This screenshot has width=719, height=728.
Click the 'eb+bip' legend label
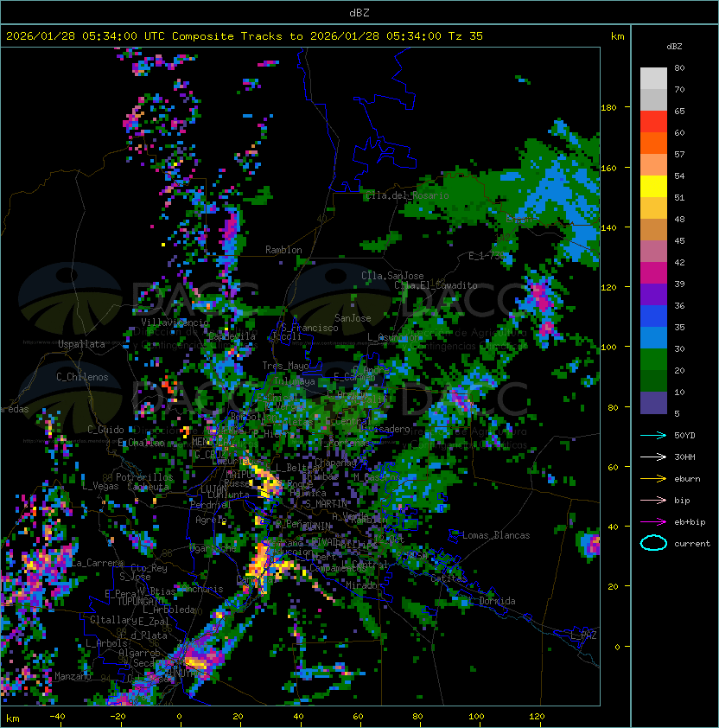690,522
